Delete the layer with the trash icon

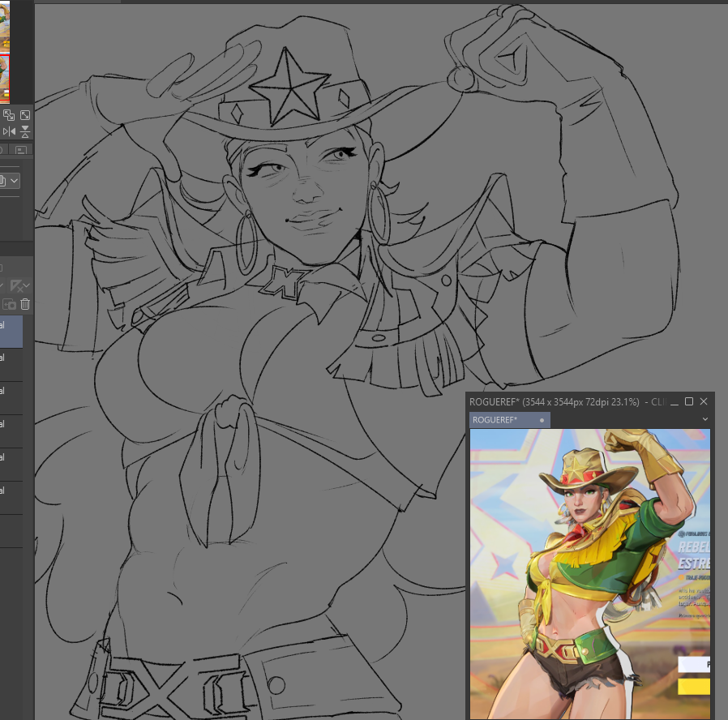[25, 304]
